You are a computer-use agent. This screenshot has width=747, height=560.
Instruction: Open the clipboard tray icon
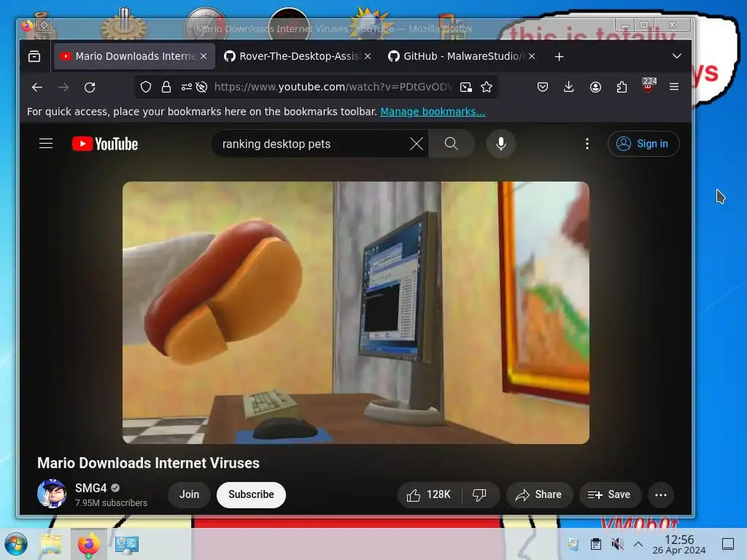tap(595, 544)
